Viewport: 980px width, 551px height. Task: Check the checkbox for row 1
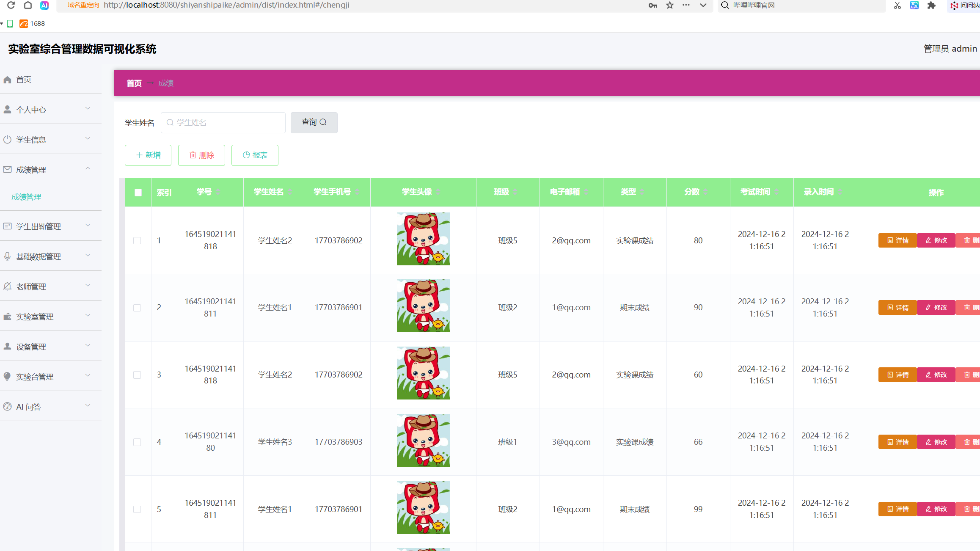(x=137, y=240)
